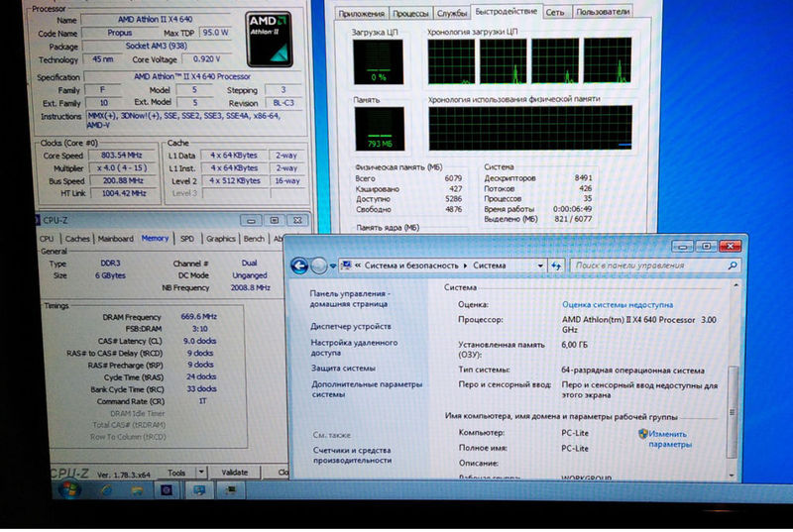793x532 pixels.
Task: Click the search magnifier in control panel
Action: pos(732,266)
